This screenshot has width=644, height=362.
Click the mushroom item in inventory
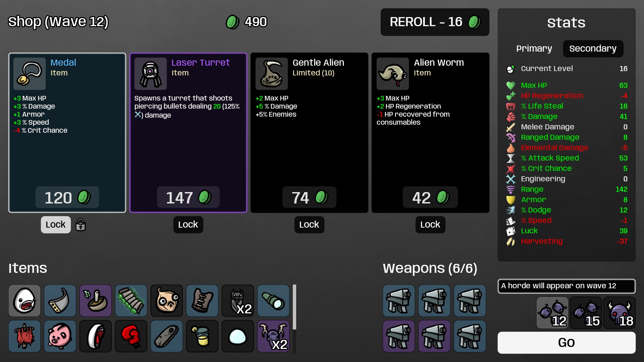click(96, 301)
